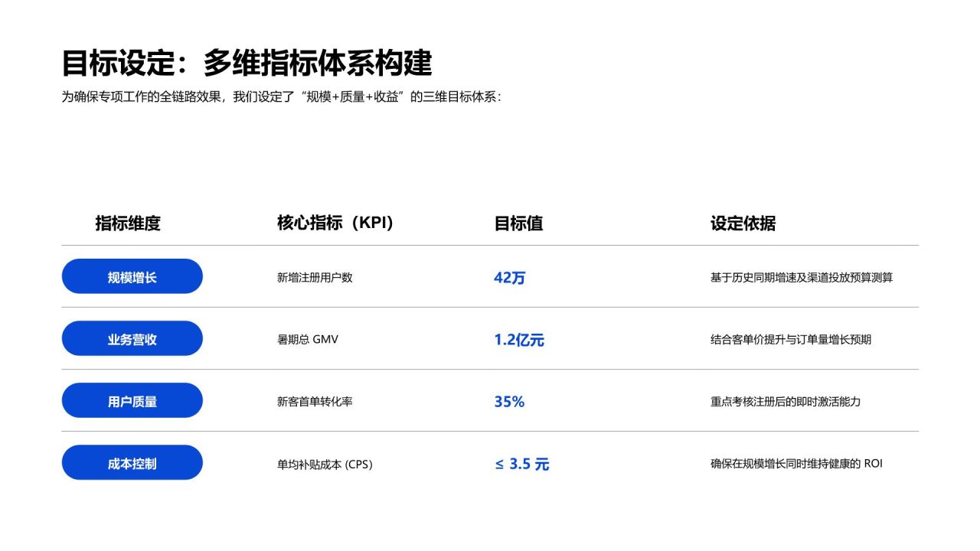
Task: Click the 目标值 column header
Action: 518,223
